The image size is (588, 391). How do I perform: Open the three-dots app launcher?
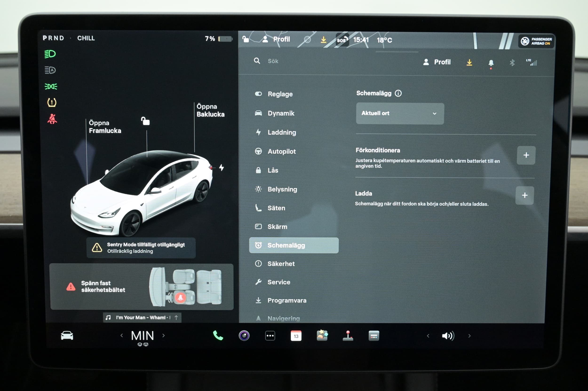coord(270,336)
